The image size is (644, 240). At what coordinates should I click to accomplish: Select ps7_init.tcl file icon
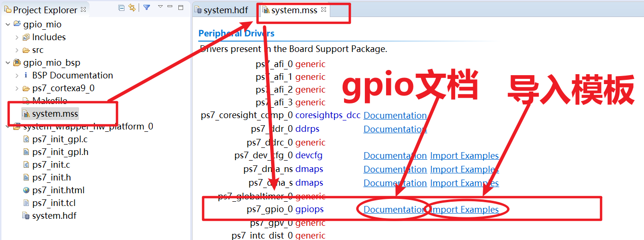point(26,203)
